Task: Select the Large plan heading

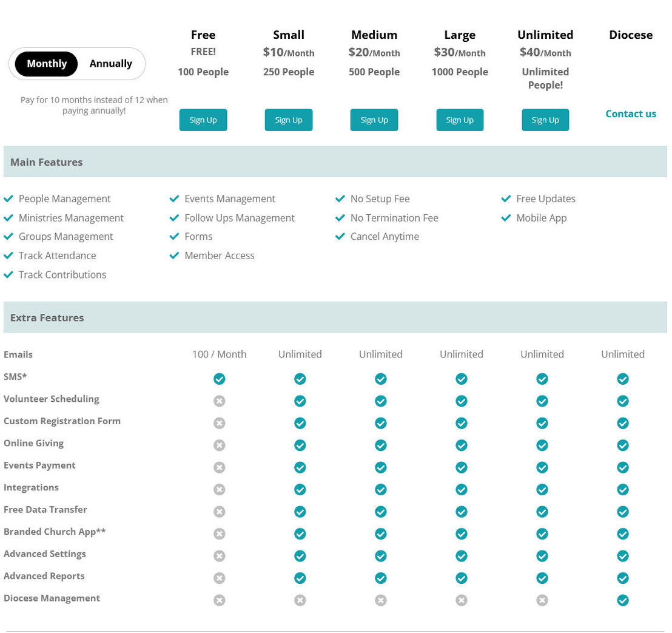Action: pyautogui.click(x=460, y=35)
